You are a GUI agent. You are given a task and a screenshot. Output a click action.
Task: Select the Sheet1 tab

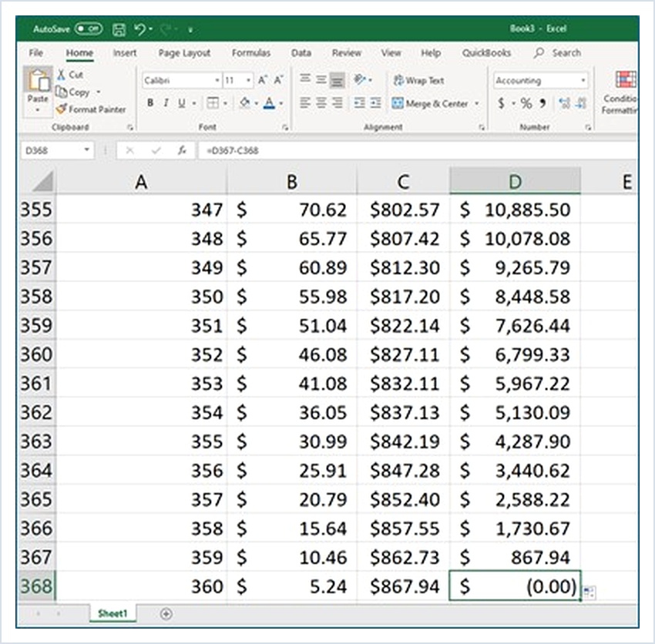(x=113, y=613)
